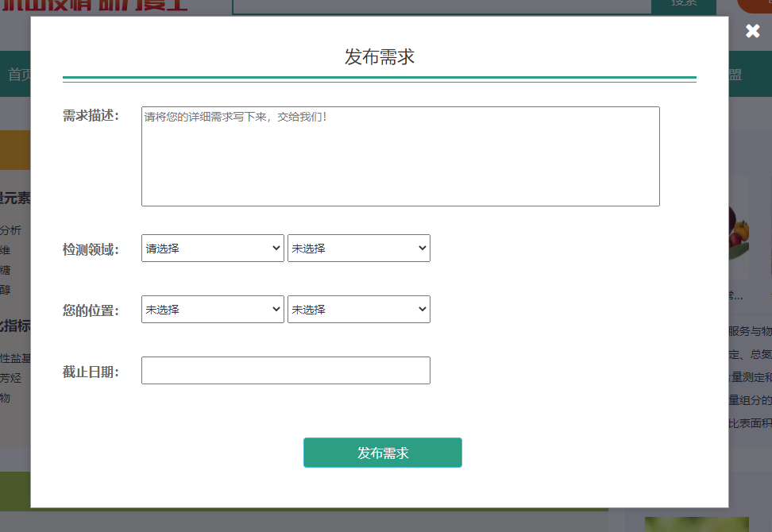
Task: Click the 需求描述 text area
Action: [x=400, y=156]
